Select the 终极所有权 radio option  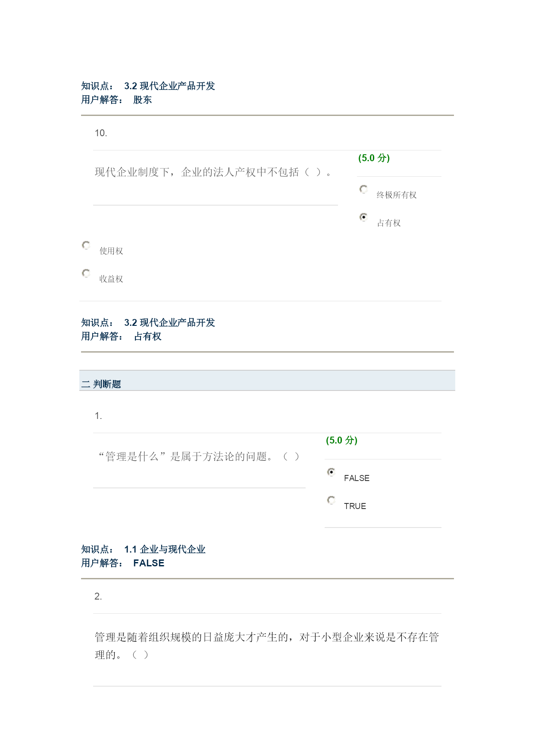click(x=364, y=189)
